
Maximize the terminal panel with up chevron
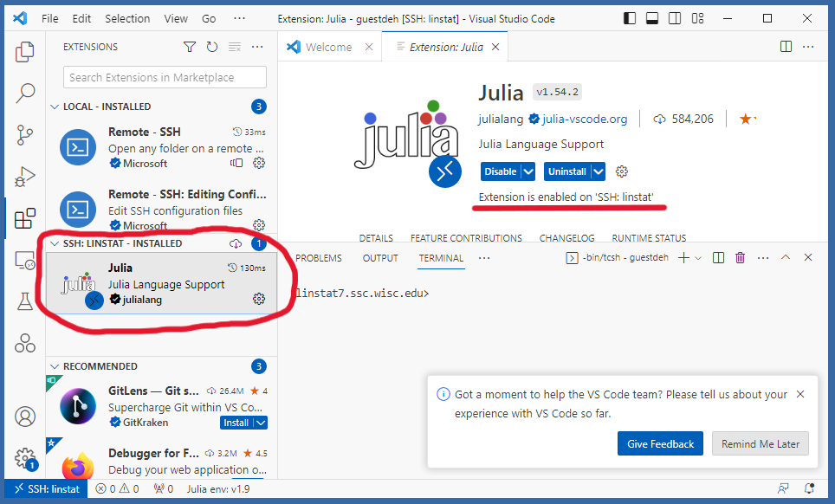(x=786, y=257)
